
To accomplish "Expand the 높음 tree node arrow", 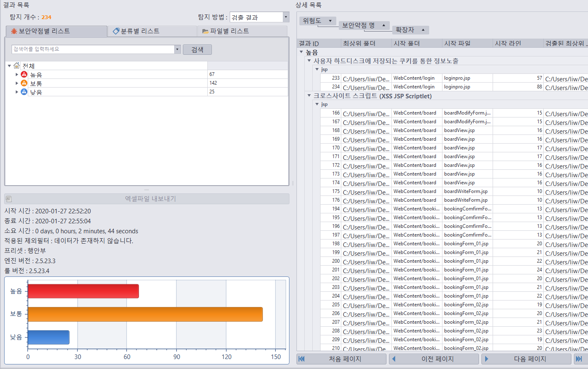I will pyautogui.click(x=17, y=75).
